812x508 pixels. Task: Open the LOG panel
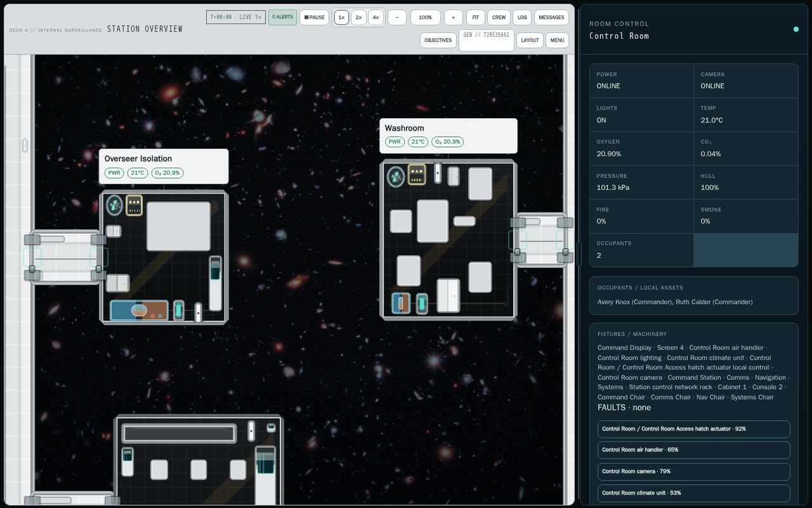tap(522, 17)
